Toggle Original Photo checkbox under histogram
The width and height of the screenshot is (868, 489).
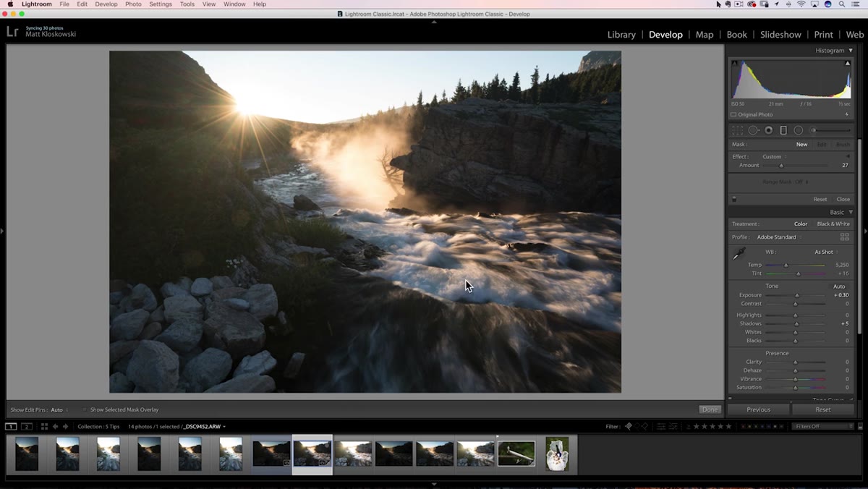733,114
